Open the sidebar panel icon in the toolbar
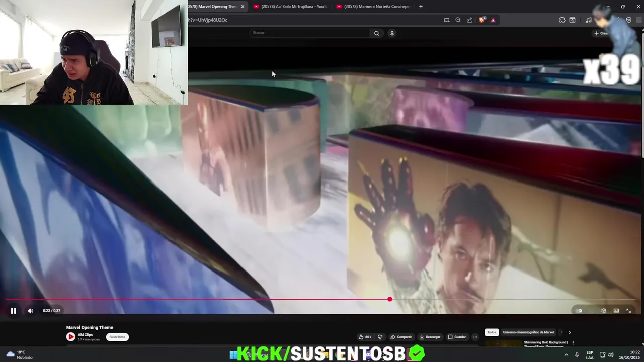Screen dimensions: 644x362 click(x=572, y=20)
